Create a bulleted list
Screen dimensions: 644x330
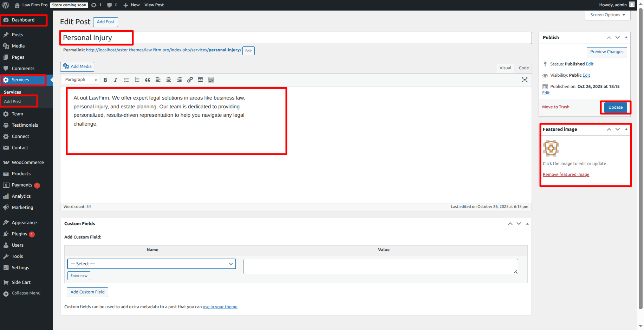pos(126,80)
